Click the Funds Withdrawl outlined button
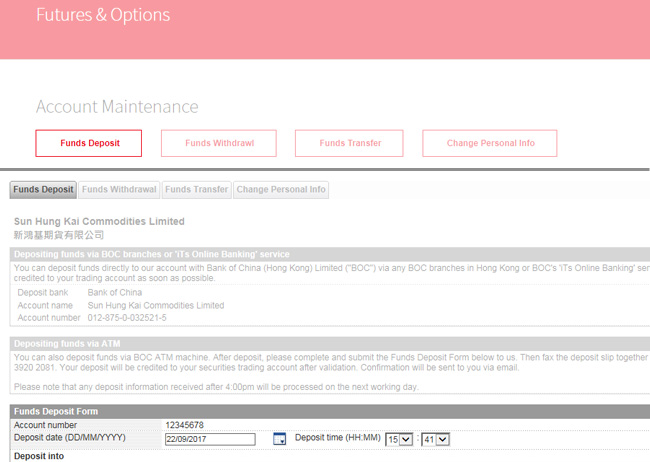650x462 pixels. [219, 143]
